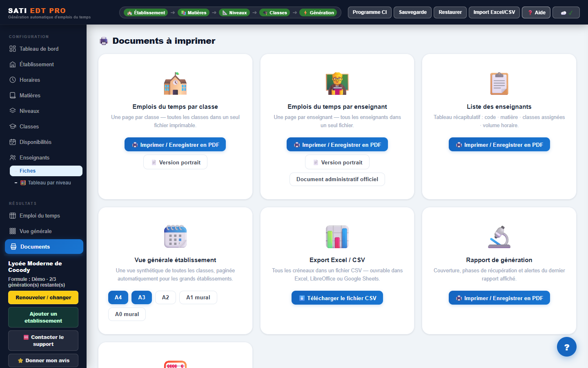Click the abacus icon on bottom card
Viewport: 588px width, 368px height.
pos(175,365)
